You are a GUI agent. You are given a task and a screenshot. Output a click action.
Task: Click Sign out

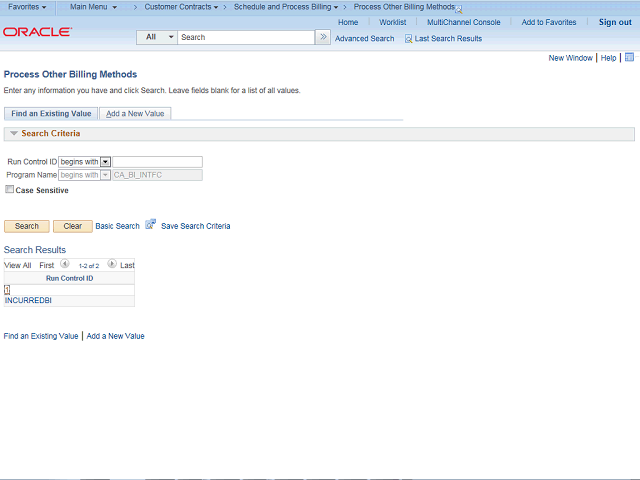[615, 22]
